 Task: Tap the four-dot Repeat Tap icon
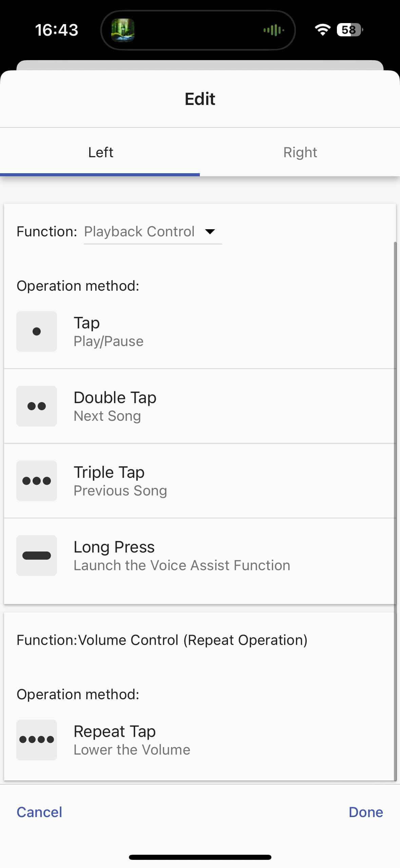click(37, 740)
